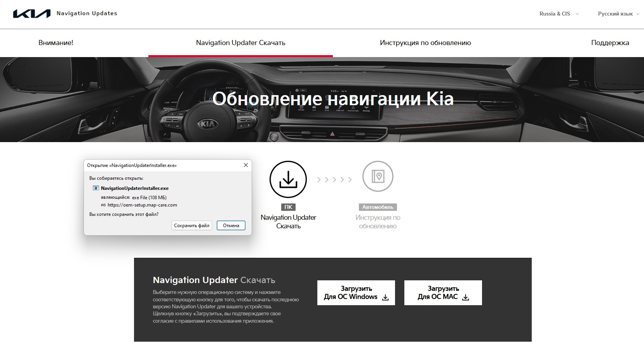The image size is (644, 351).
Task: Click the greyed map location icon above Автомобиль
Action: [378, 176]
